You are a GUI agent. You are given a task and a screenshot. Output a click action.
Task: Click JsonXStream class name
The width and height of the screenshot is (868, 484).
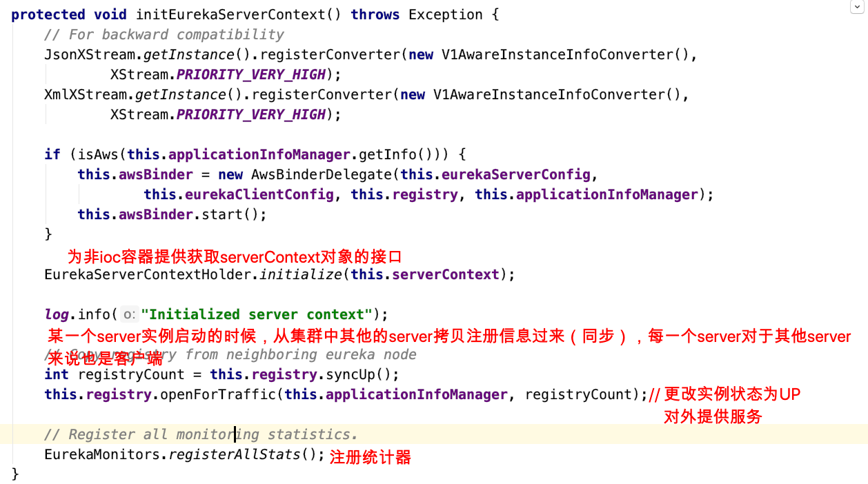[90, 54]
